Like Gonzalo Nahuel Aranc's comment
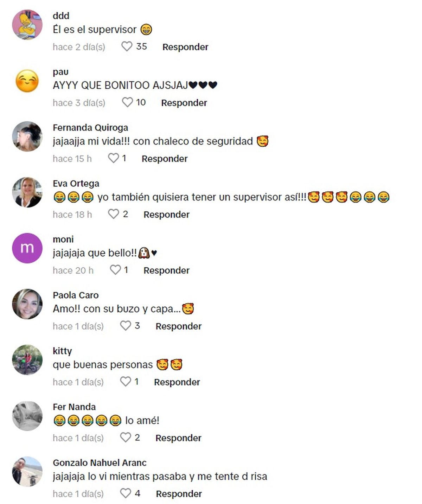Image resolution: width=422 pixels, height=504 pixels. tap(126, 493)
